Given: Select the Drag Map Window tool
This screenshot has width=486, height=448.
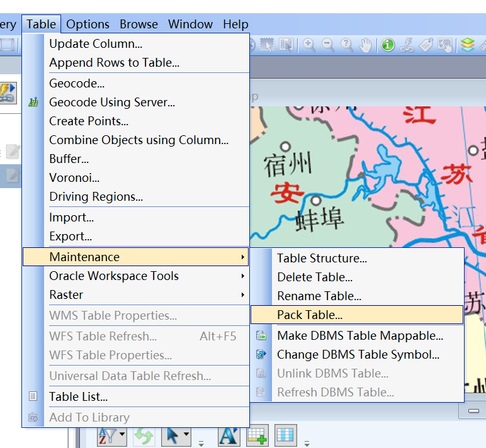Looking at the screenshot, I should pos(445,45).
